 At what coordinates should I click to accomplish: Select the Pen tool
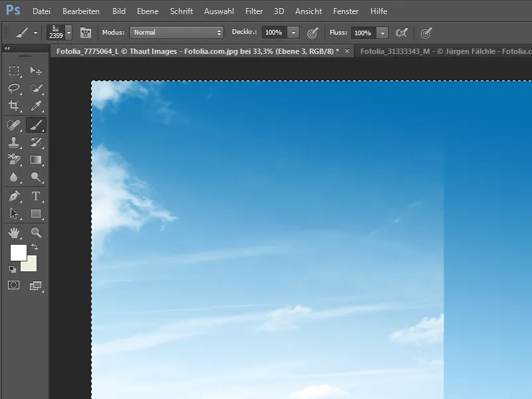tap(14, 196)
